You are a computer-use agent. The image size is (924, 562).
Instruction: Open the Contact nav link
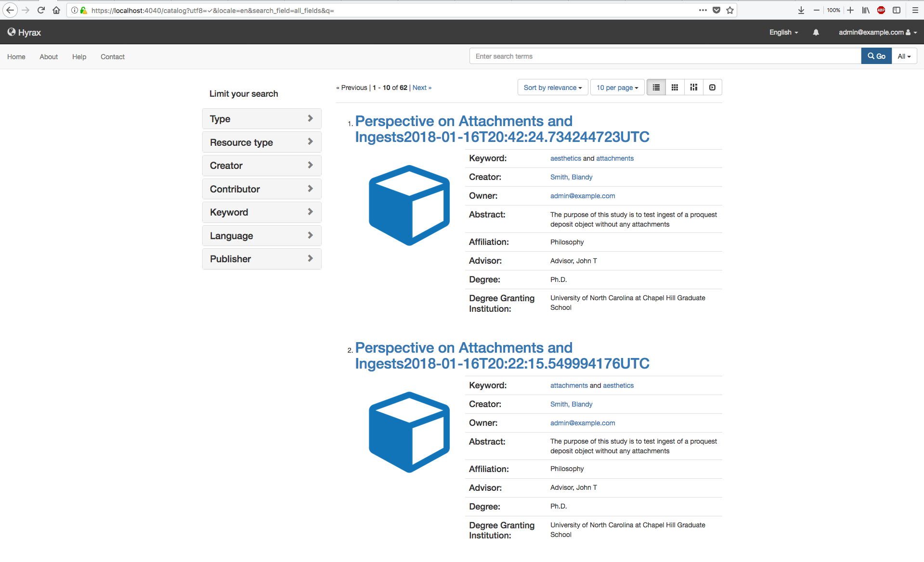click(x=113, y=57)
